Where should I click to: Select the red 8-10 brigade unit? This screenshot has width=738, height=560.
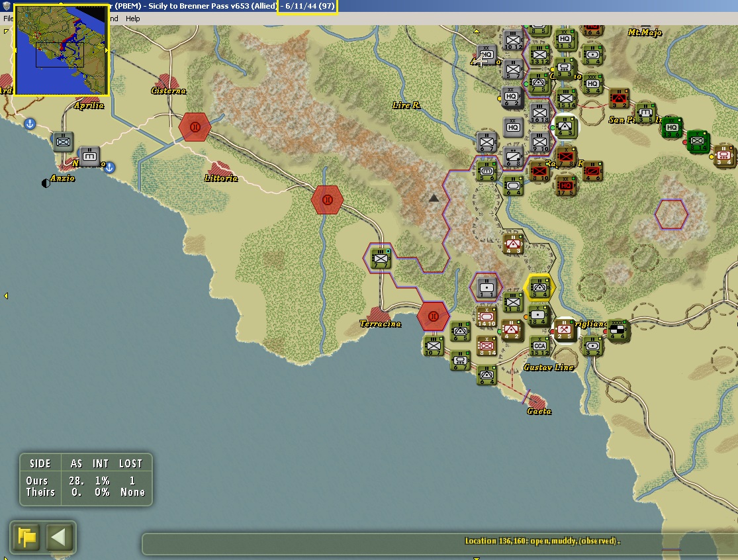click(x=539, y=171)
